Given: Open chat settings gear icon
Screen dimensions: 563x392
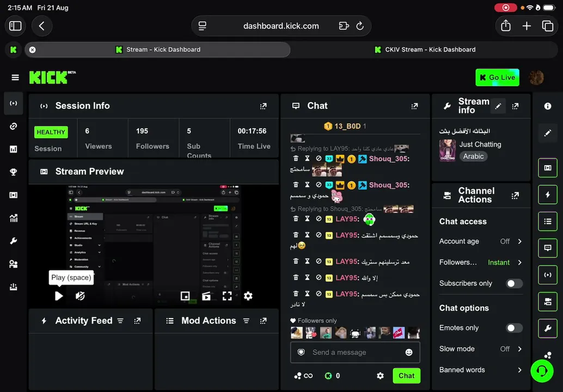Looking at the screenshot, I should coord(380,376).
